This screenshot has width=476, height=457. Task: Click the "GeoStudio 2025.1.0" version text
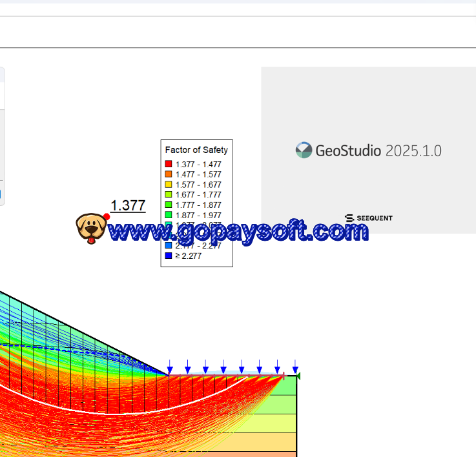378,151
